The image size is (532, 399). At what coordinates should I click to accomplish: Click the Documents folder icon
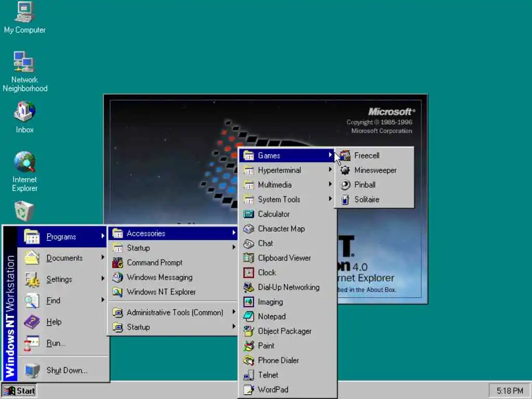[x=32, y=258]
